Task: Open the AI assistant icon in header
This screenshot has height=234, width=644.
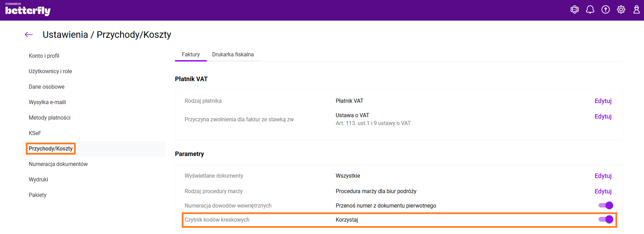Action: pyautogui.click(x=574, y=10)
